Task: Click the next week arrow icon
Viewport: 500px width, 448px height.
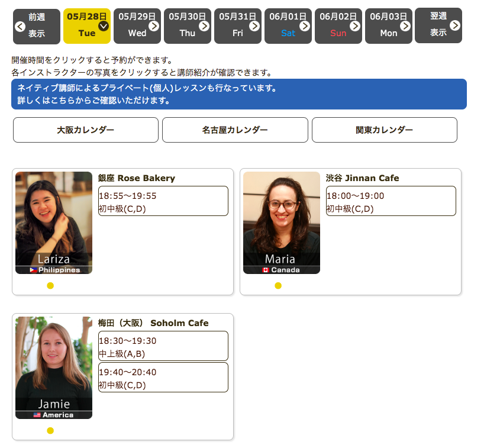Action: 454,25
